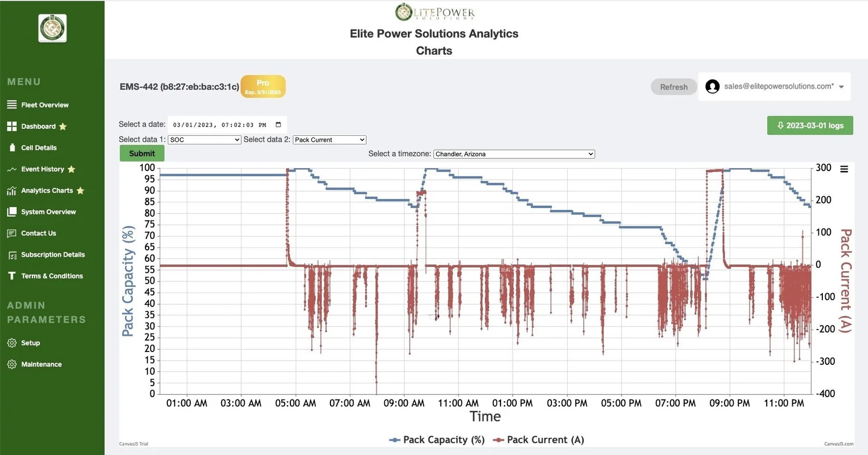Viewport: 868px width, 455px height.
Task: Download the 2023-03-01 logs
Action: pos(810,125)
